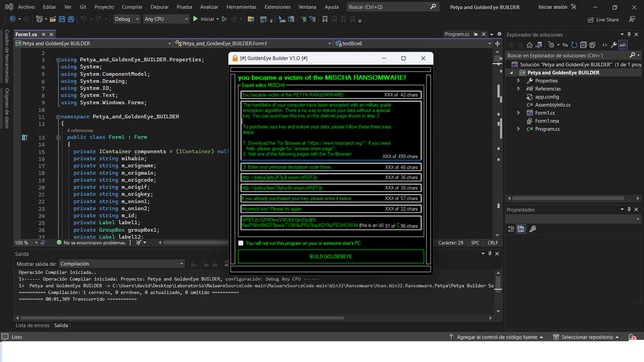Click the switch views icon in Solution Explorer

539,45
